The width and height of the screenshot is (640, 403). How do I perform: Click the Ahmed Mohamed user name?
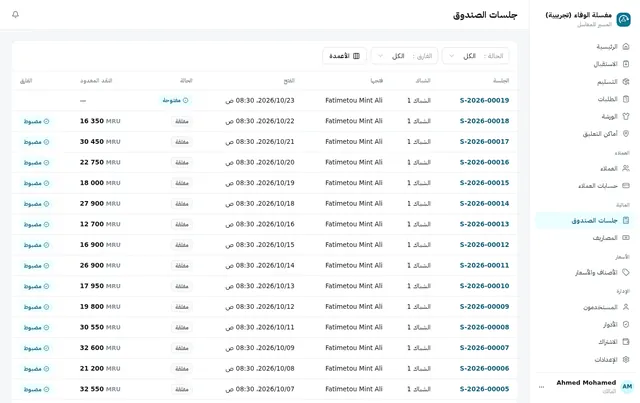586,383
